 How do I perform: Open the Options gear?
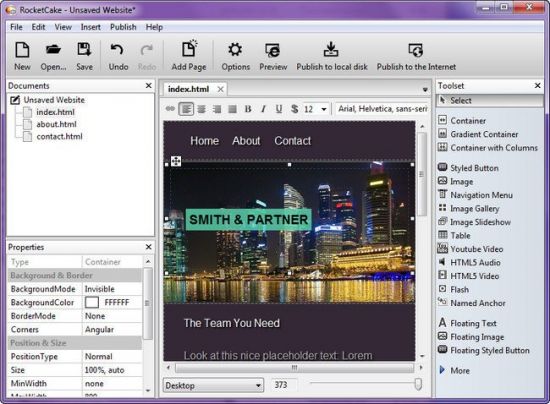pos(235,56)
